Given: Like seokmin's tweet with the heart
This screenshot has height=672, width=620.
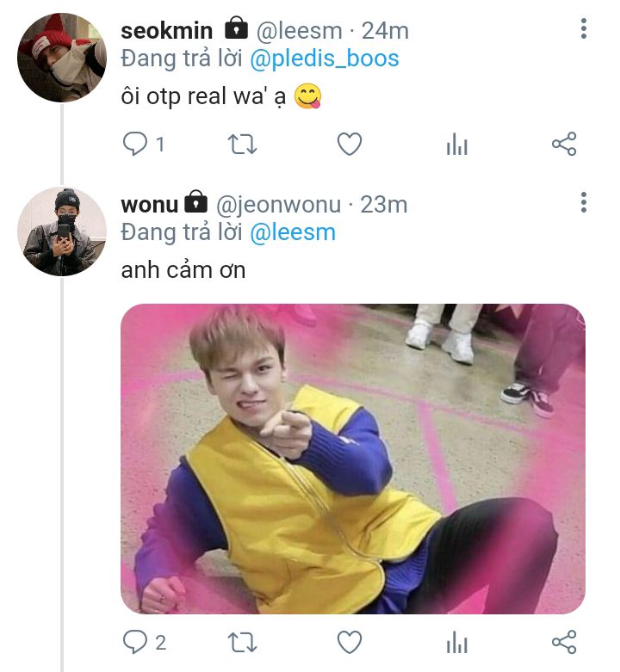Looking at the screenshot, I should [349, 145].
